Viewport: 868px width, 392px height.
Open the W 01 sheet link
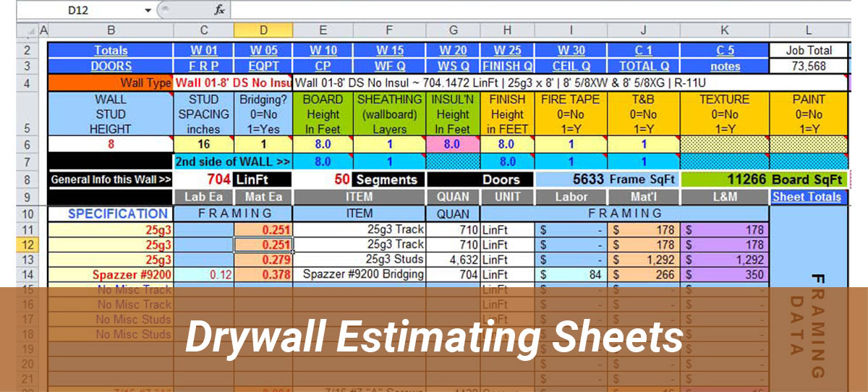coord(204,51)
